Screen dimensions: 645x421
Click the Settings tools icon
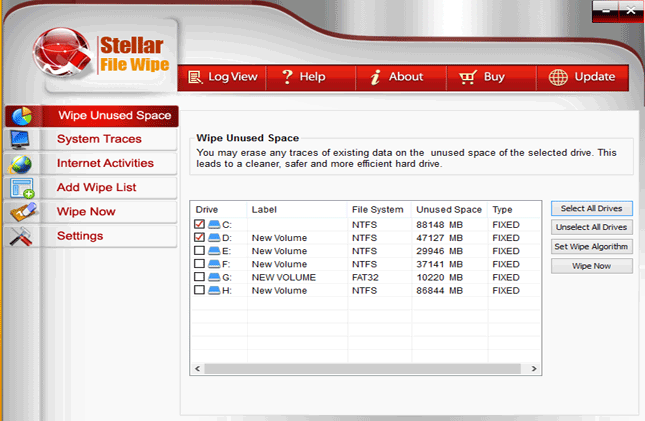[21, 236]
